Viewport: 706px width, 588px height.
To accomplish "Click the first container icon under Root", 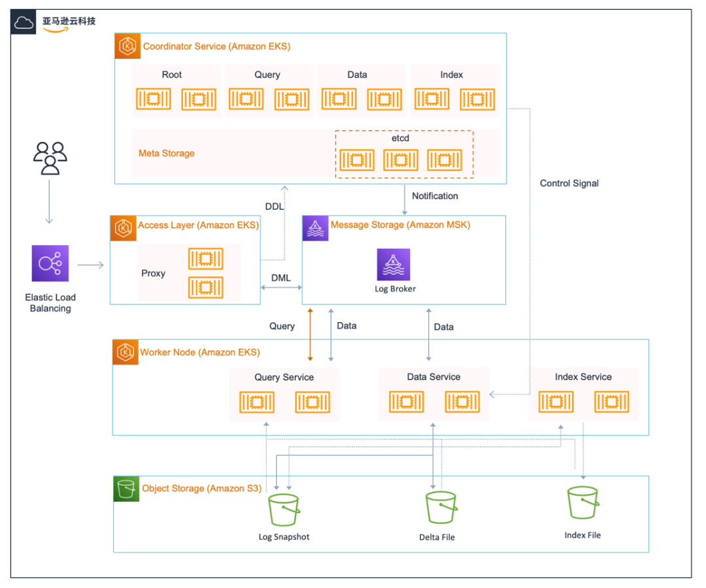I will pos(154,99).
